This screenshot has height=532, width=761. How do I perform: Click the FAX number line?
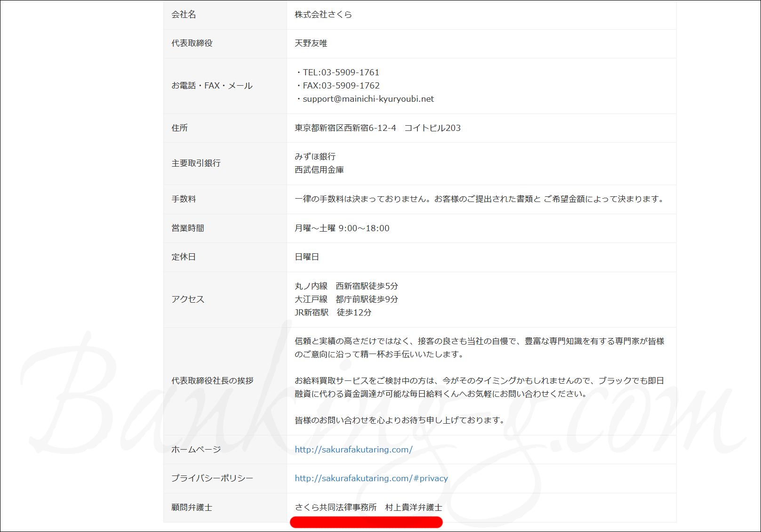[x=341, y=86]
